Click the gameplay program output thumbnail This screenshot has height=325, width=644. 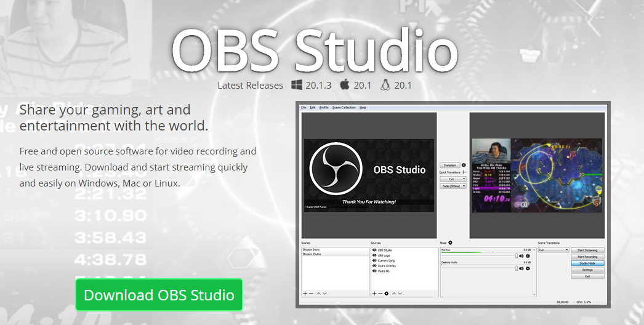(537, 175)
